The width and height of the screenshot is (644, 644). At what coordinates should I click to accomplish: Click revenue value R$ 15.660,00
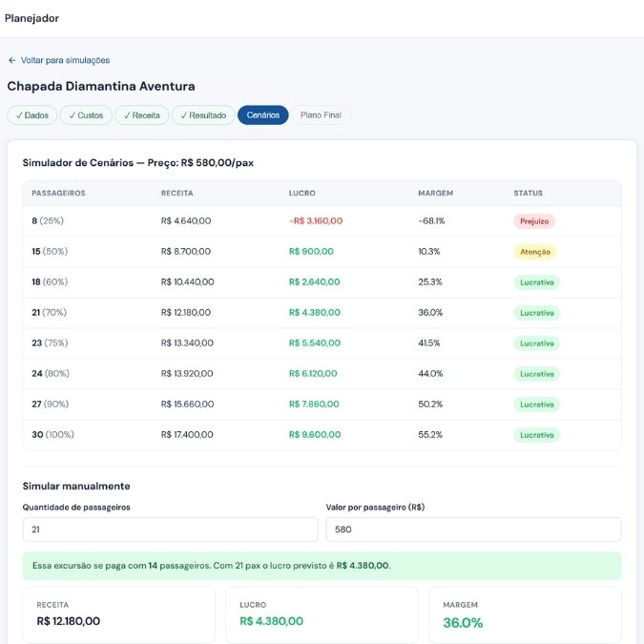pos(187,404)
